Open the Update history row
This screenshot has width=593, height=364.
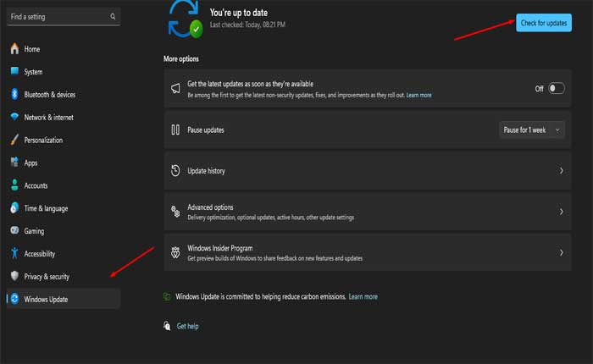367,171
